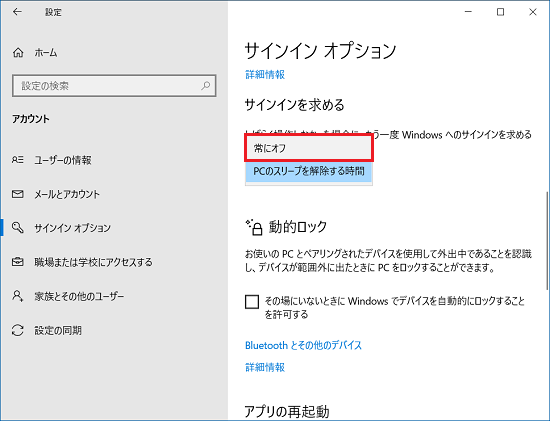This screenshot has width=550, height=421.
Task: Click the サインイン オプション key icon
Action: coord(18,228)
